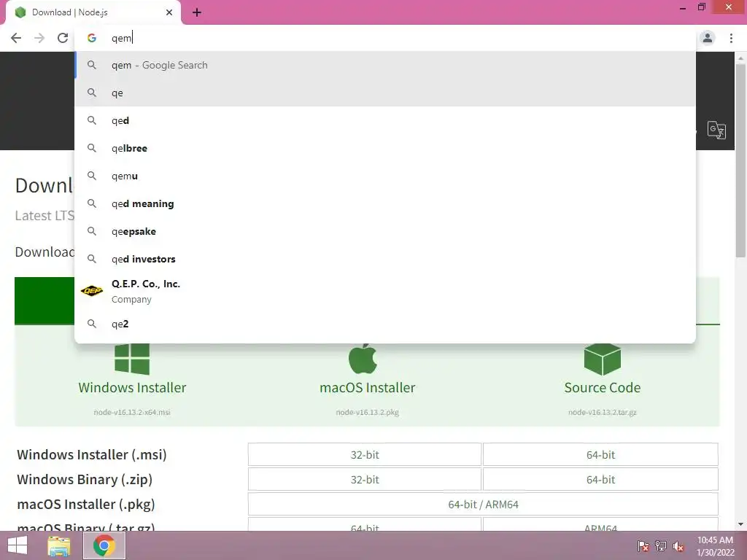Screen dimensions: 747x560
Task: Open the Action Center flag tray icon
Action: pos(643,546)
